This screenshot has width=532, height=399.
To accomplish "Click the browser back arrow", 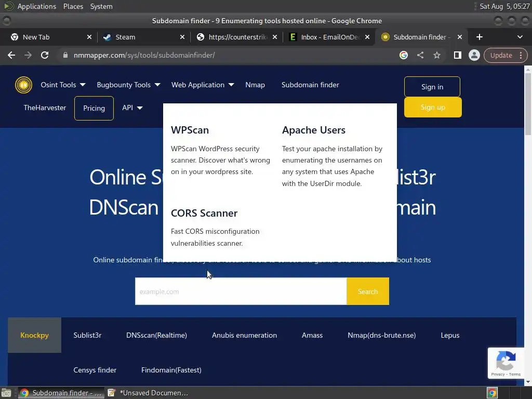I will (x=11, y=55).
